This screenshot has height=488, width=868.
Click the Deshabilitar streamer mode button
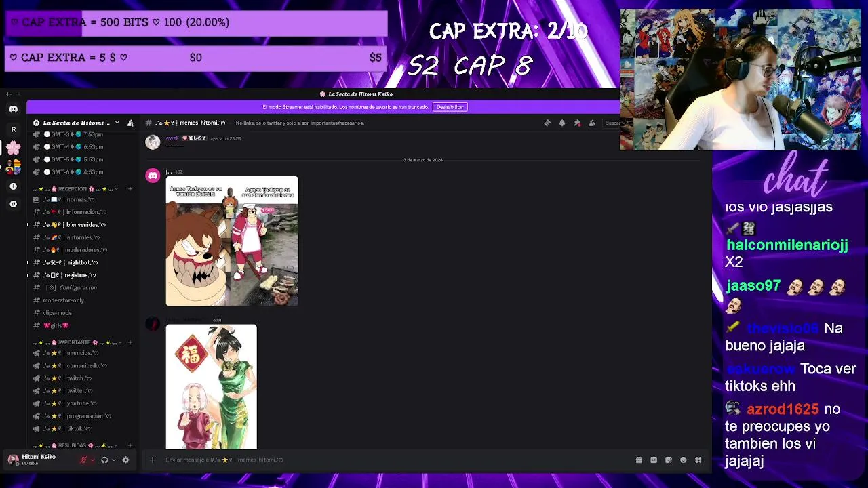[x=450, y=107]
